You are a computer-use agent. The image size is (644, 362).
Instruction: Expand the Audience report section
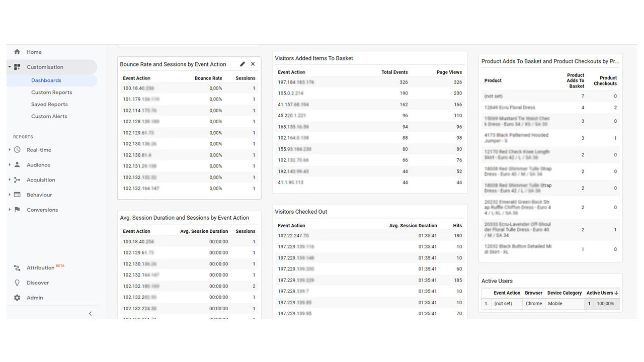9,165
